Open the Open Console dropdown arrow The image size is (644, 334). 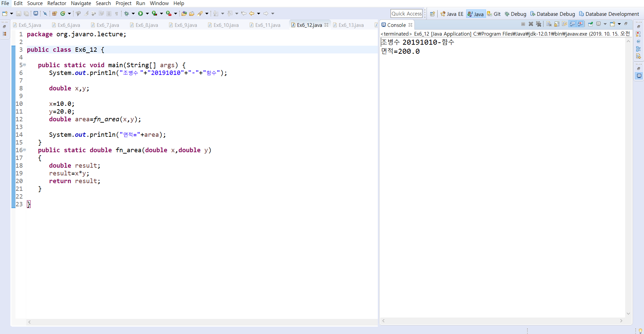click(619, 24)
